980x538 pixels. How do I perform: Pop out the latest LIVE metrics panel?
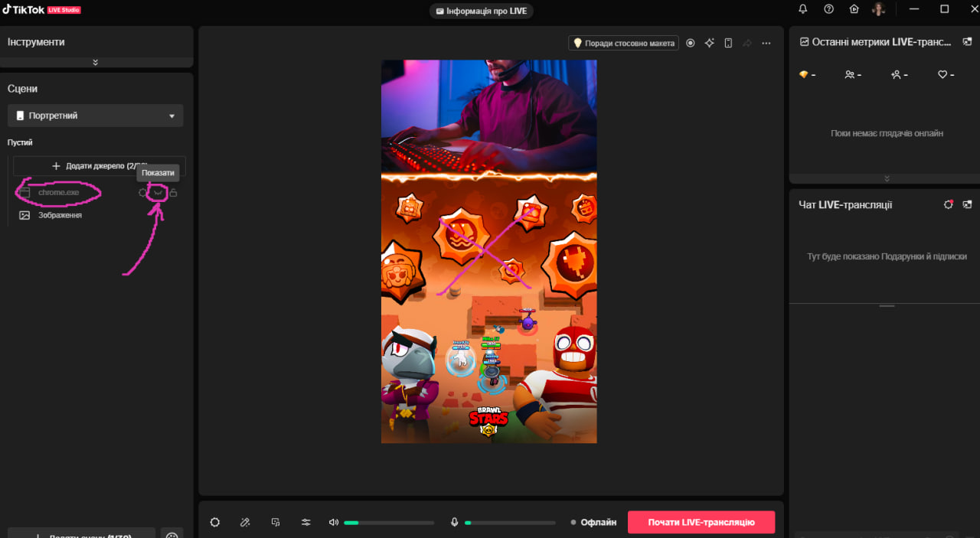(968, 42)
